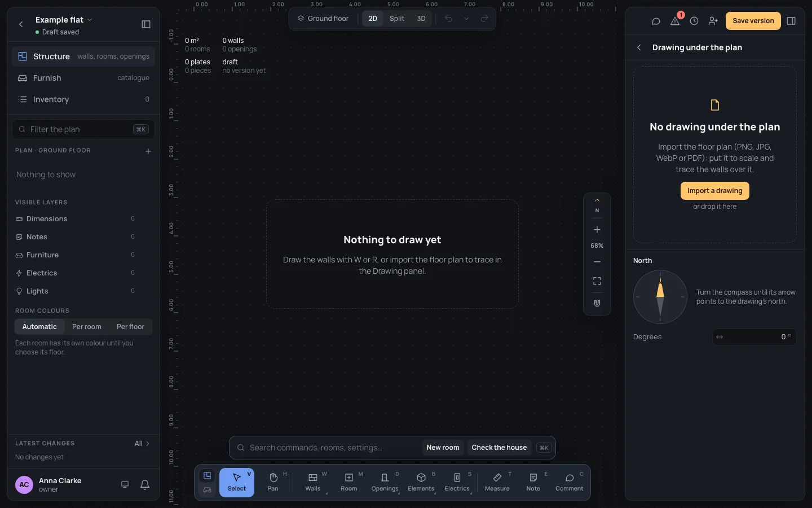Screen dimensions: 812x508
Task: Collapse the left sidebar panel
Action: point(146,24)
